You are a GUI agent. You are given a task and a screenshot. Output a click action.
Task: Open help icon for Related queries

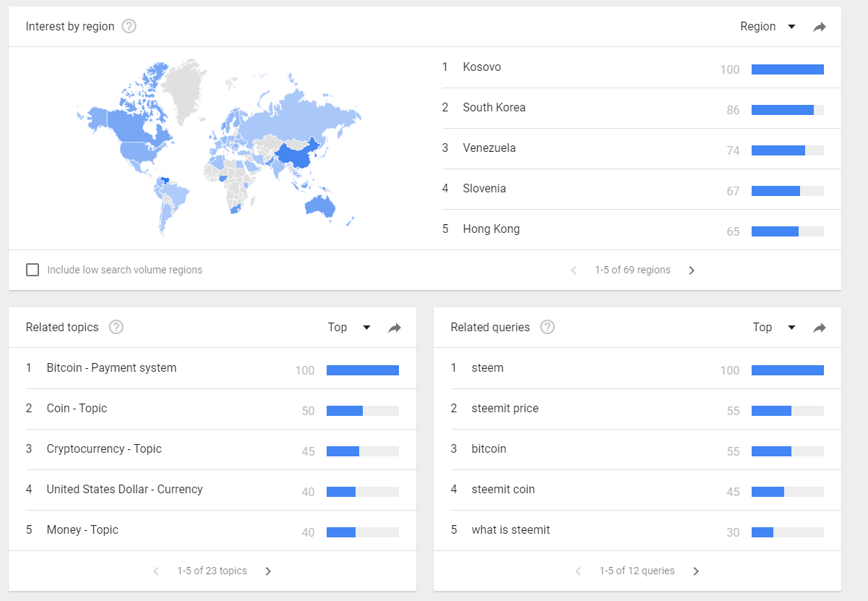click(547, 328)
